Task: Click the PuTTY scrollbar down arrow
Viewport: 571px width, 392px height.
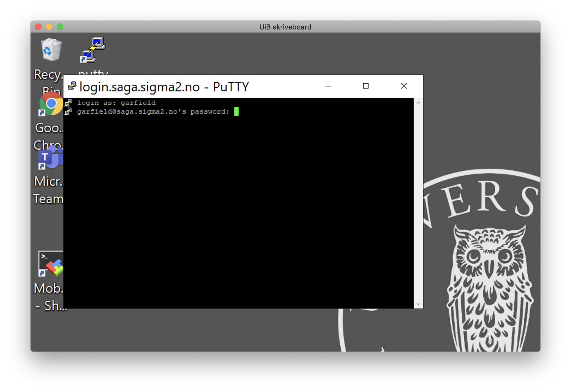Action: (x=418, y=304)
